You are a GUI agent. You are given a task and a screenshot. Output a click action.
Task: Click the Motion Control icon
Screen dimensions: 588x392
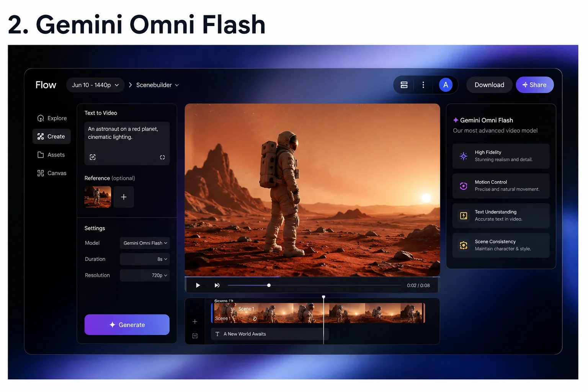pyautogui.click(x=464, y=186)
